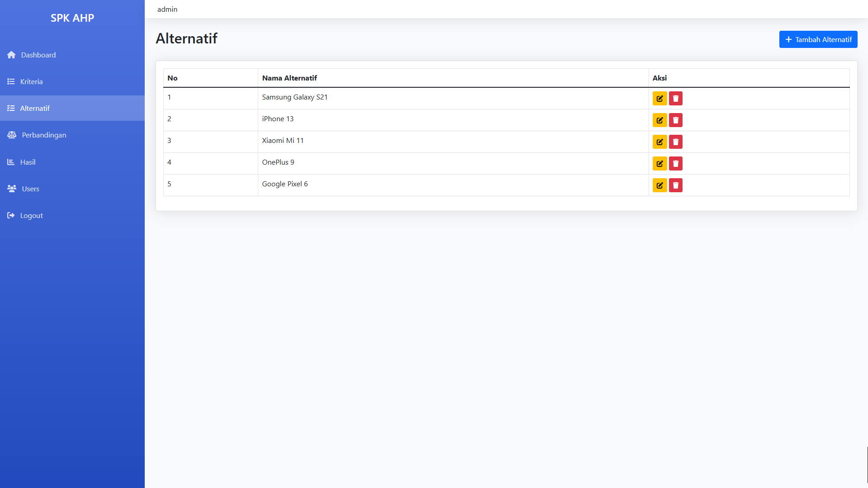Screen dimensions: 868x488
Task: Click edit icon for iPhone 13
Action: (659, 120)
